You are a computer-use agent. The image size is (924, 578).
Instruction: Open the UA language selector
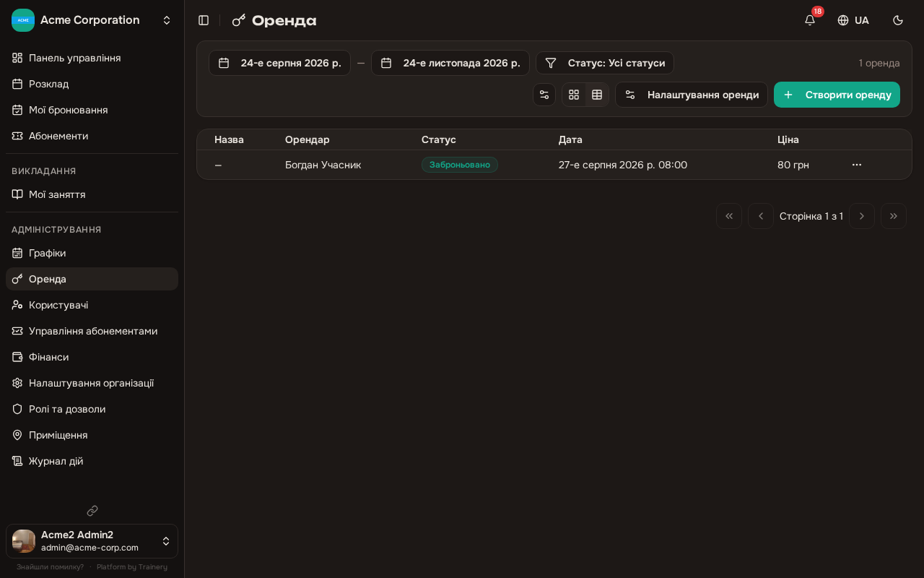pyautogui.click(x=853, y=20)
